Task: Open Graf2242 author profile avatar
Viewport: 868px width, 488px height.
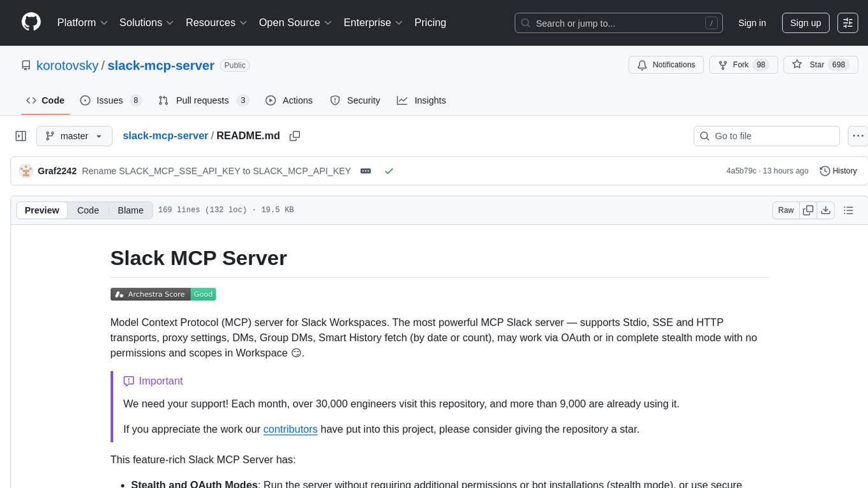Action: [x=26, y=171]
